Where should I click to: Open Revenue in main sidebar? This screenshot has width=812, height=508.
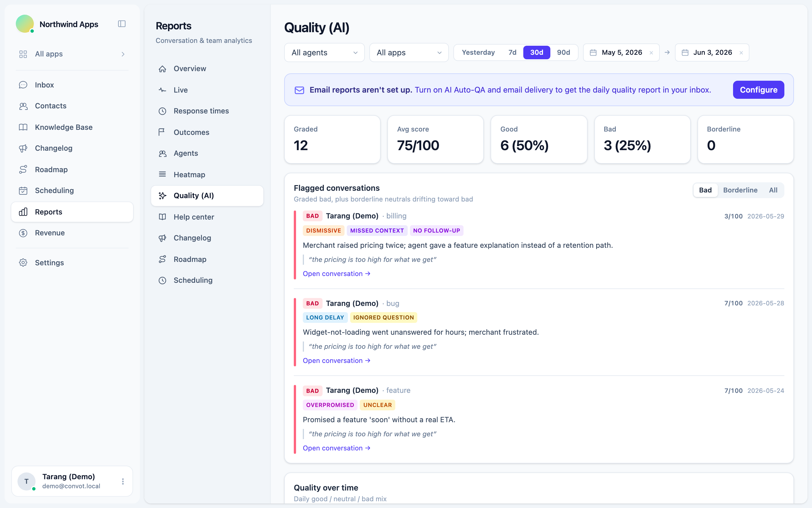pyautogui.click(x=72, y=233)
